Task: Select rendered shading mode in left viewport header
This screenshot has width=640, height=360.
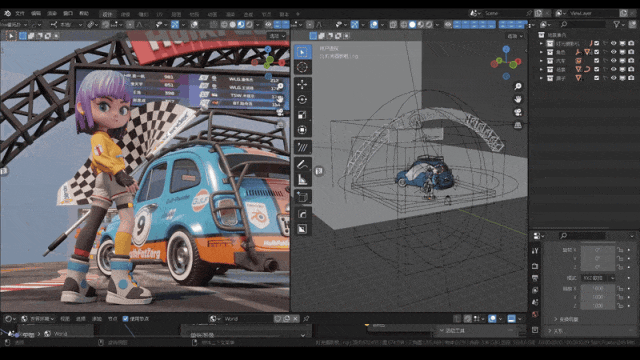Action: pyautogui.click(x=249, y=24)
